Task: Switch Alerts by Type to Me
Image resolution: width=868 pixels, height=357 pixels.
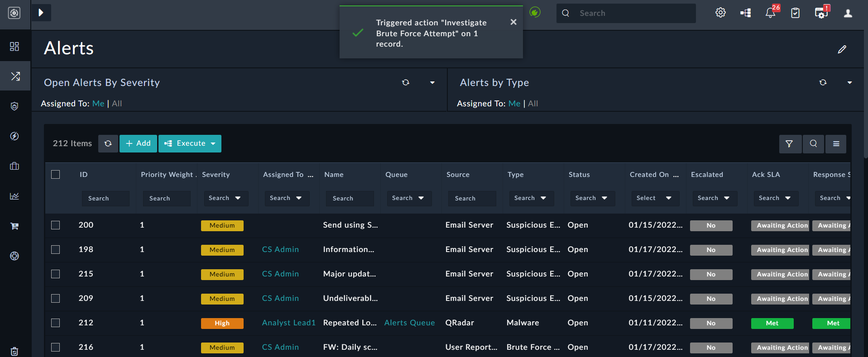Action: [514, 104]
